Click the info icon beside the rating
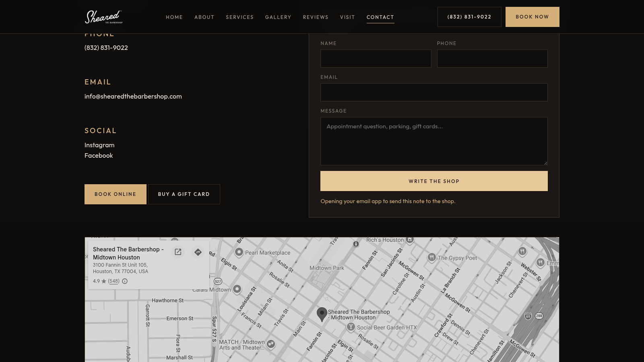 125,281
